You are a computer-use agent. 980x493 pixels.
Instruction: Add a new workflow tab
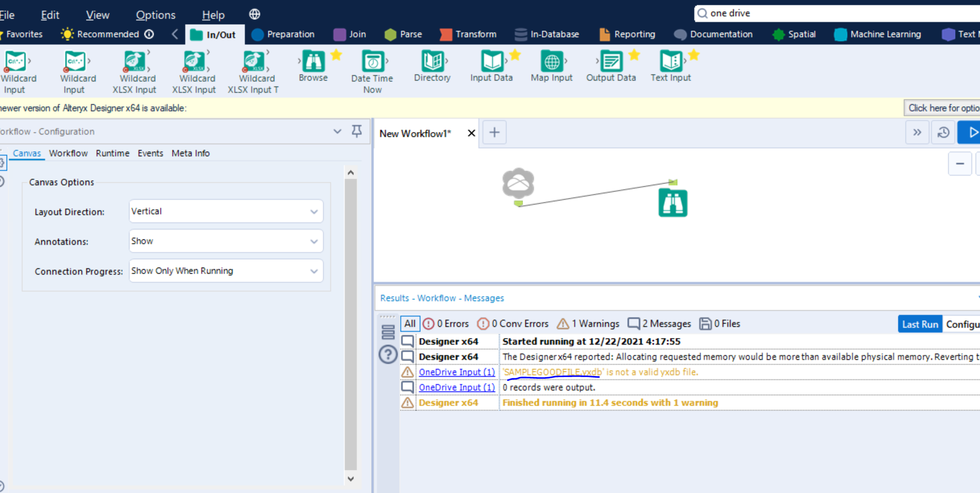[x=495, y=133]
